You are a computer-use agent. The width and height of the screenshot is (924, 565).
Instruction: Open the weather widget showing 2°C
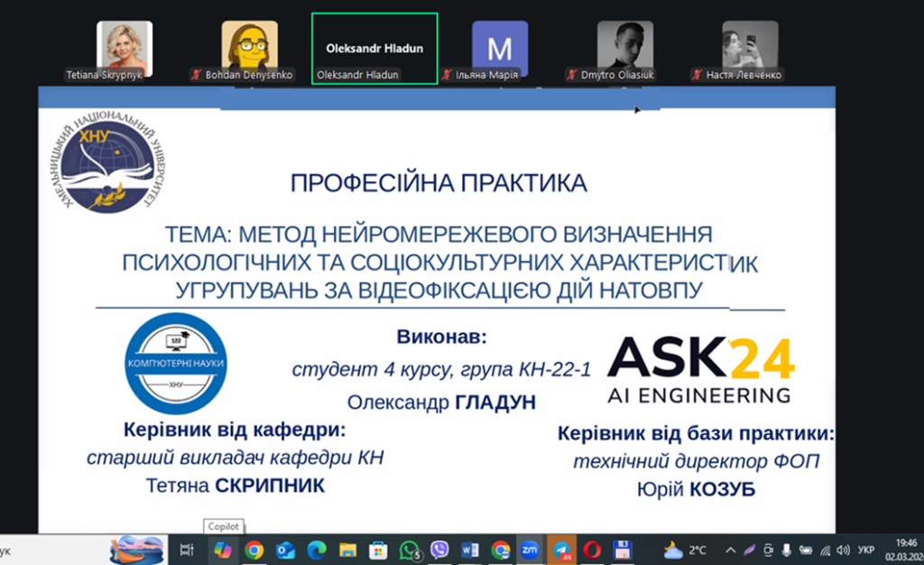[x=686, y=550]
